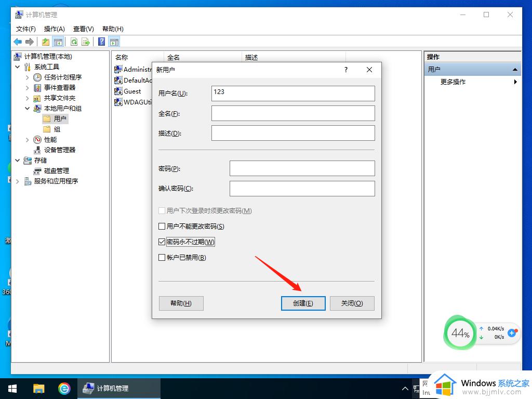Screen dimensions: 532x399
Task: Open the 帮助(H) menu
Action: (x=113, y=29)
